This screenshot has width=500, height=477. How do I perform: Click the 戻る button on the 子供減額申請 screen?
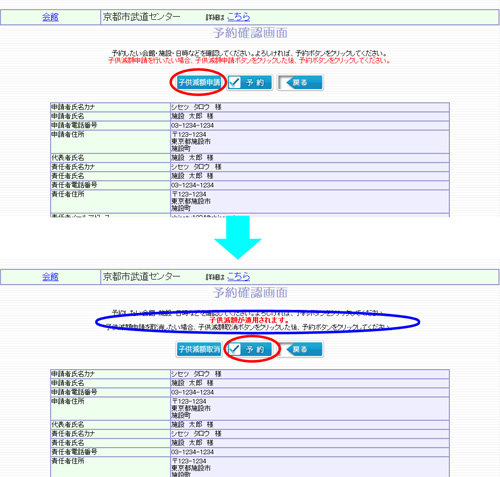[x=300, y=82]
